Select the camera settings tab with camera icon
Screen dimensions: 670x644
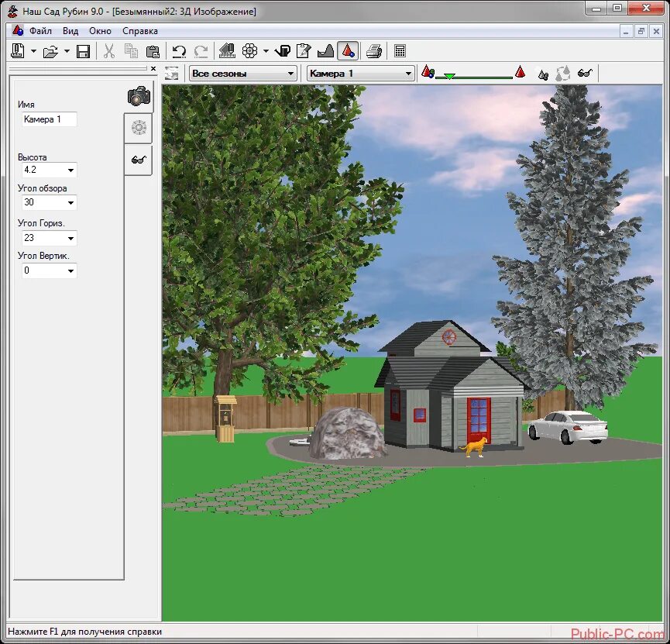point(139,95)
